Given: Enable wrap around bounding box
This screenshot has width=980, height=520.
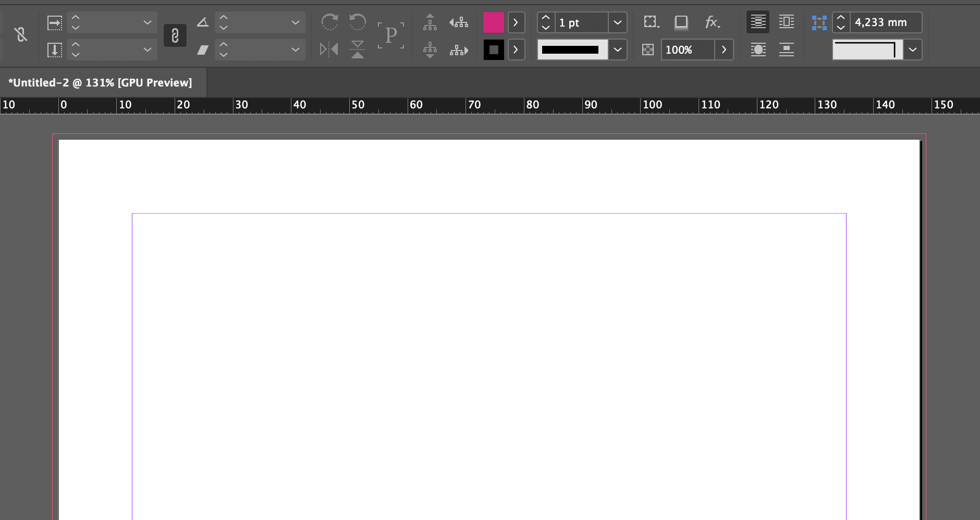Looking at the screenshot, I should tap(787, 22).
